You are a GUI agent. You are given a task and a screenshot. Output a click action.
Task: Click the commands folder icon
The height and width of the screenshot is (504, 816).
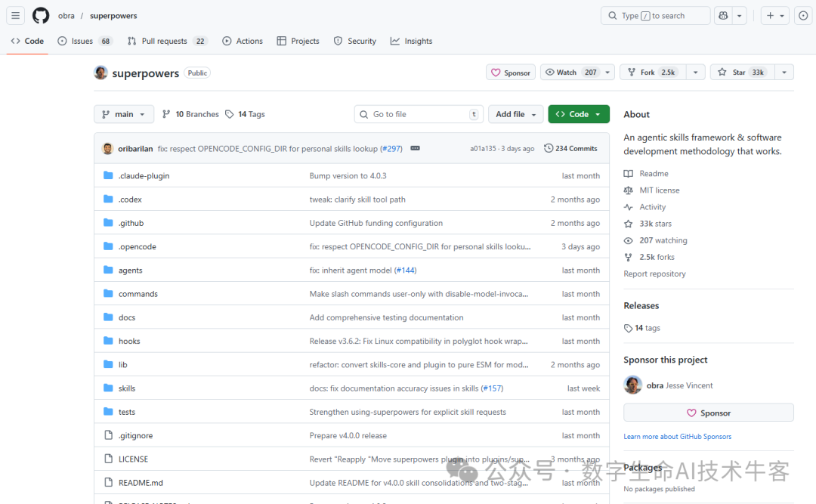[x=108, y=294]
